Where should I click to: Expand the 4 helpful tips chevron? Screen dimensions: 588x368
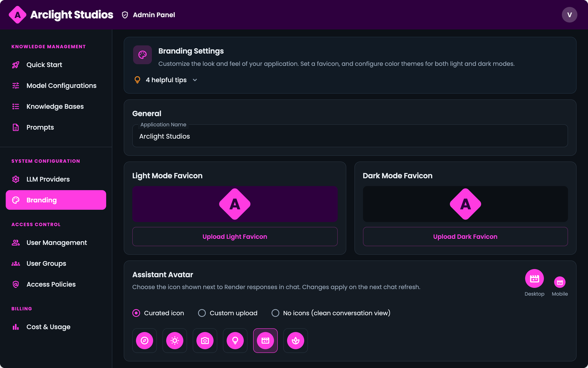coord(195,80)
